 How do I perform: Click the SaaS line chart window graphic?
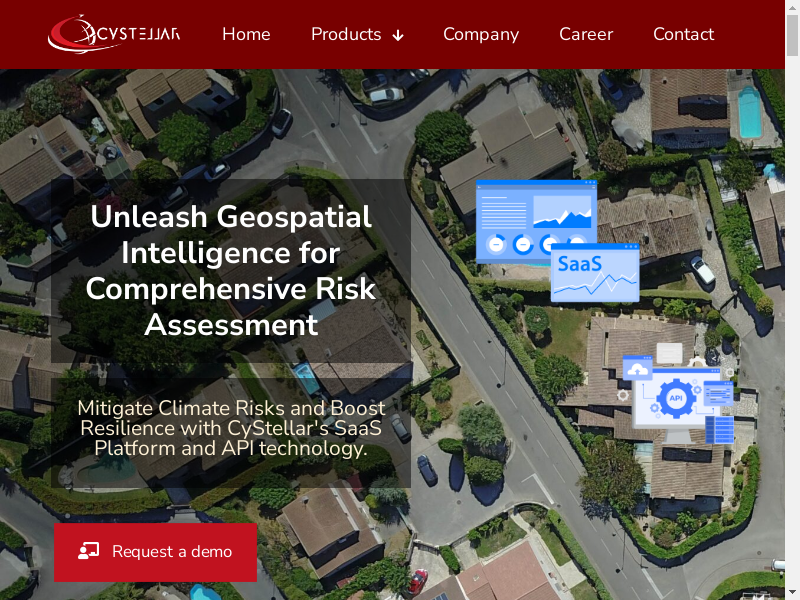(595, 272)
